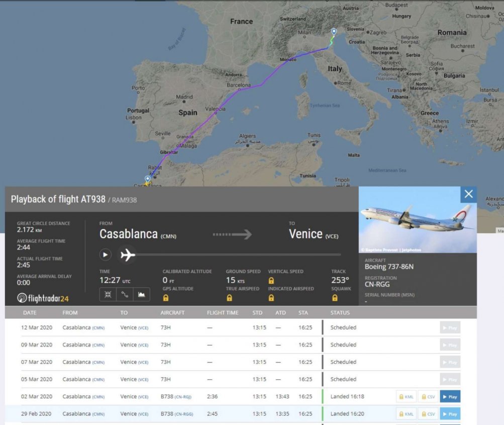Click the GPS Altitude lock icon
Screen dimensions: 504x425
coord(166,298)
